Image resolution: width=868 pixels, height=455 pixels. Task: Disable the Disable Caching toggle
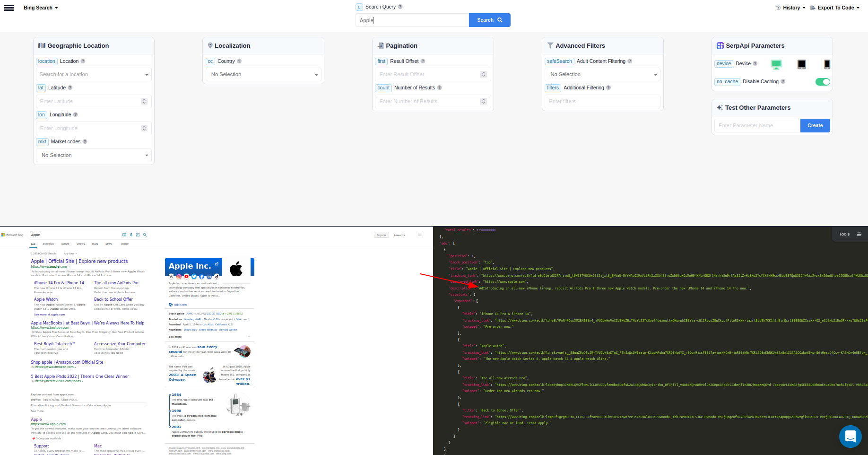click(x=823, y=81)
